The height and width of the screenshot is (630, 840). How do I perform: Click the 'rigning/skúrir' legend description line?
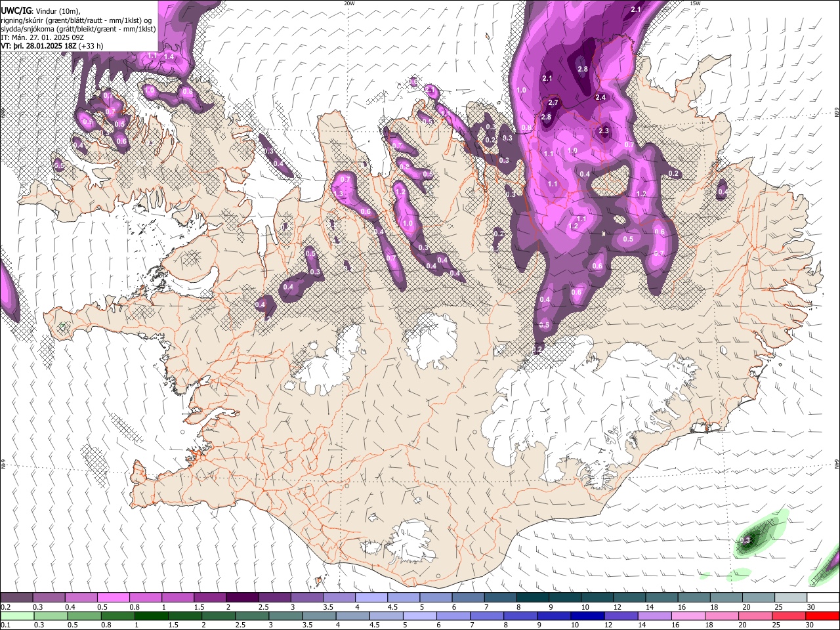click(76, 20)
